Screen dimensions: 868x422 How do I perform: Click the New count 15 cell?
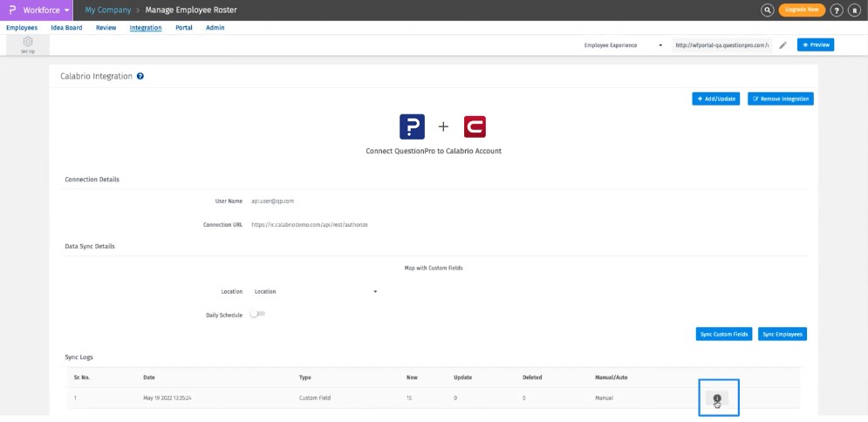409,398
